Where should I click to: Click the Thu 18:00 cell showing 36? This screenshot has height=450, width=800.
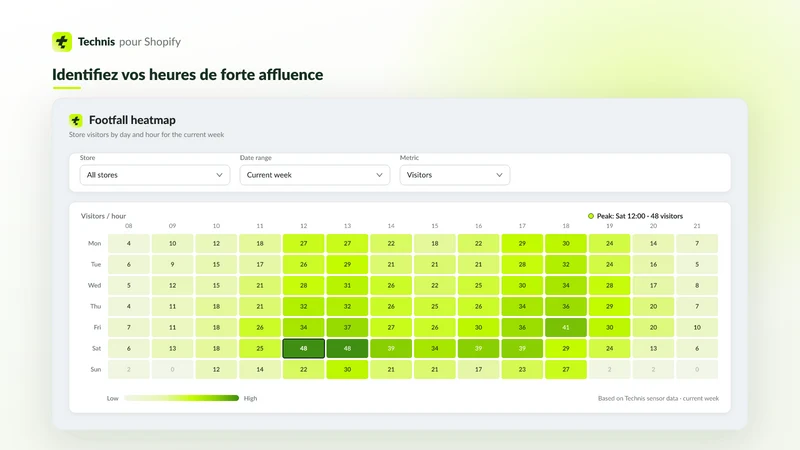[566, 307]
